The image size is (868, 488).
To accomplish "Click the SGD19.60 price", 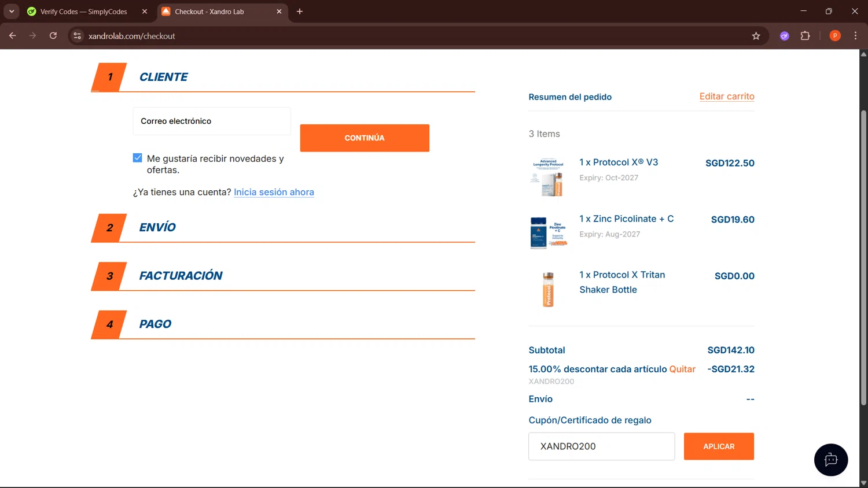I will tap(733, 220).
